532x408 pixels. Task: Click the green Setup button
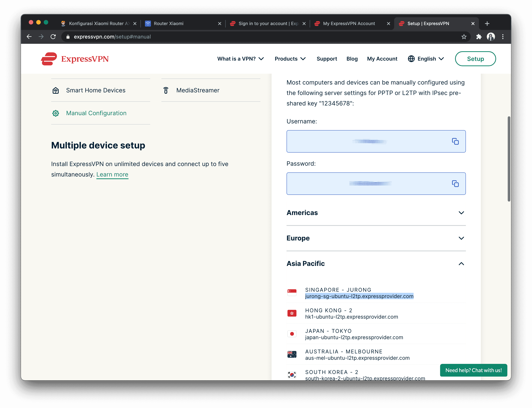tap(475, 59)
